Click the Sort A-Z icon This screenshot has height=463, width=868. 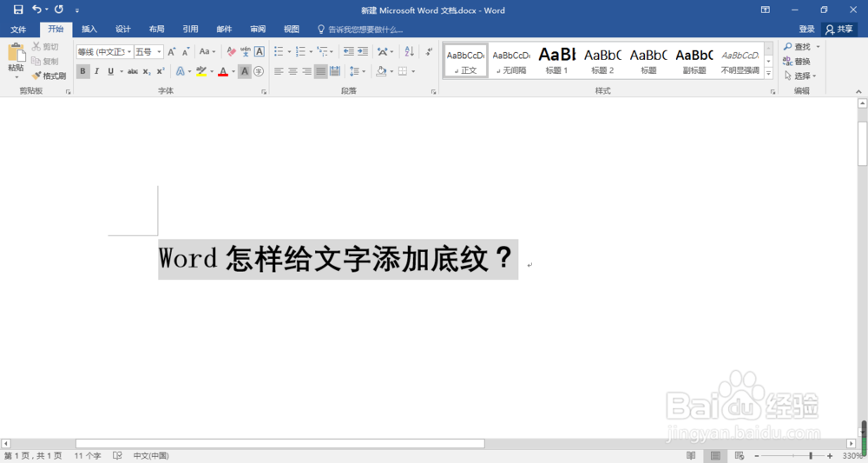tap(409, 51)
